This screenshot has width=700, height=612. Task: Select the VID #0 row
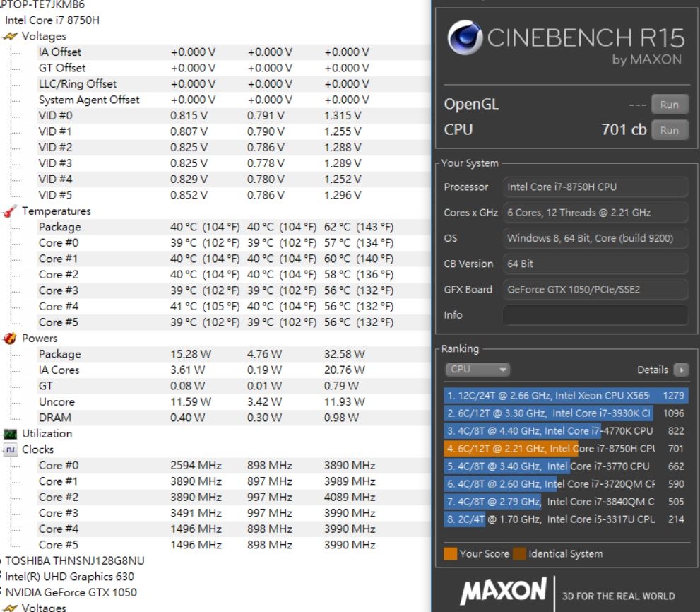click(x=233, y=116)
